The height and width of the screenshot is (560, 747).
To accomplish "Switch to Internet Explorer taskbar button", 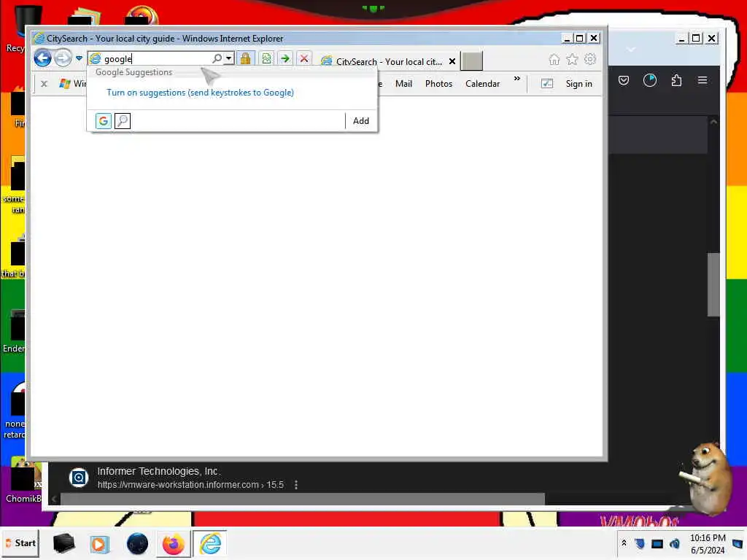I will tap(210, 544).
